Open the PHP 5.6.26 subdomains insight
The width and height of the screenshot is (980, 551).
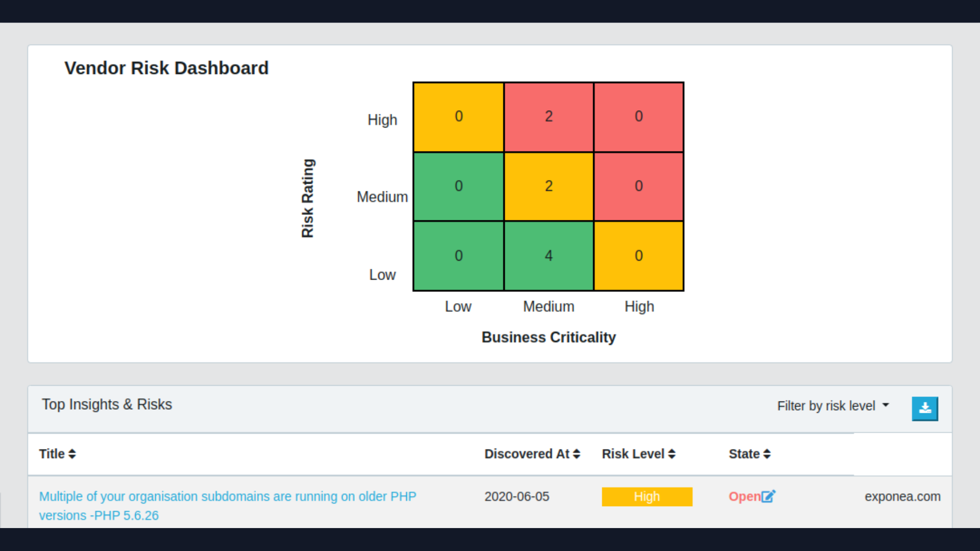pos(228,506)
